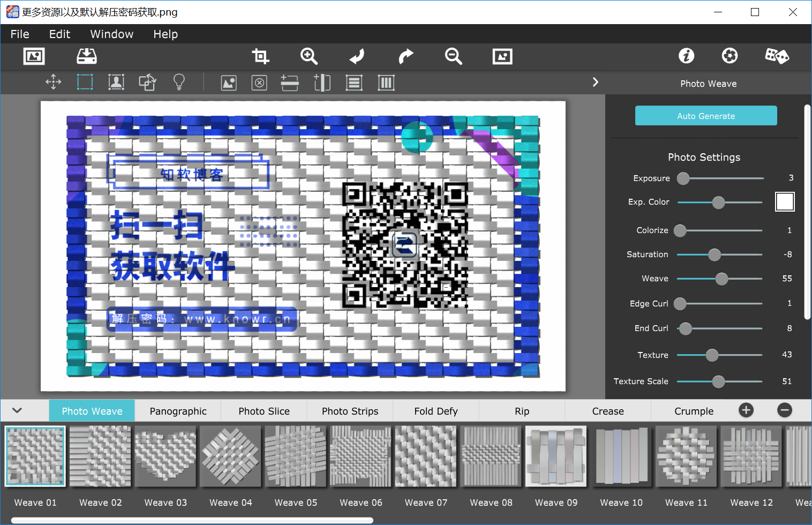This screenshot has width=812, height=525.
Task: Undo with the curved back arrow
Action: point(357,56)
